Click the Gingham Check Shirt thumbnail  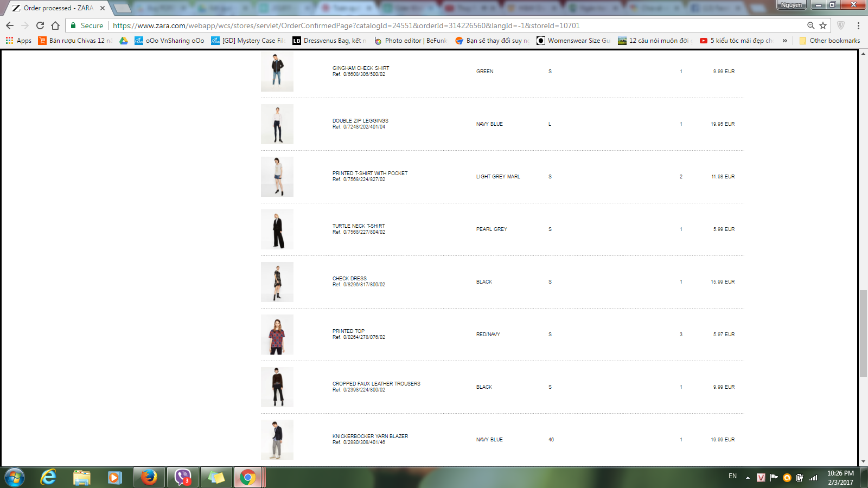(x=277, y=72)
